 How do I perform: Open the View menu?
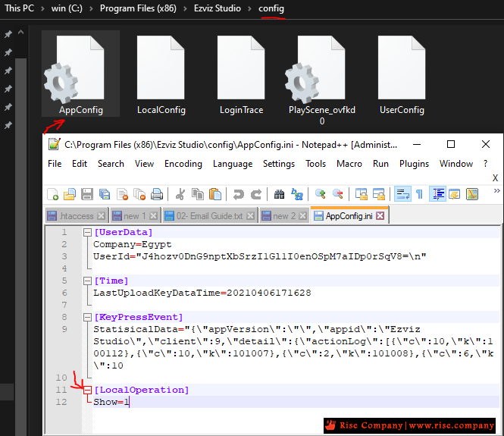[144, 164]
